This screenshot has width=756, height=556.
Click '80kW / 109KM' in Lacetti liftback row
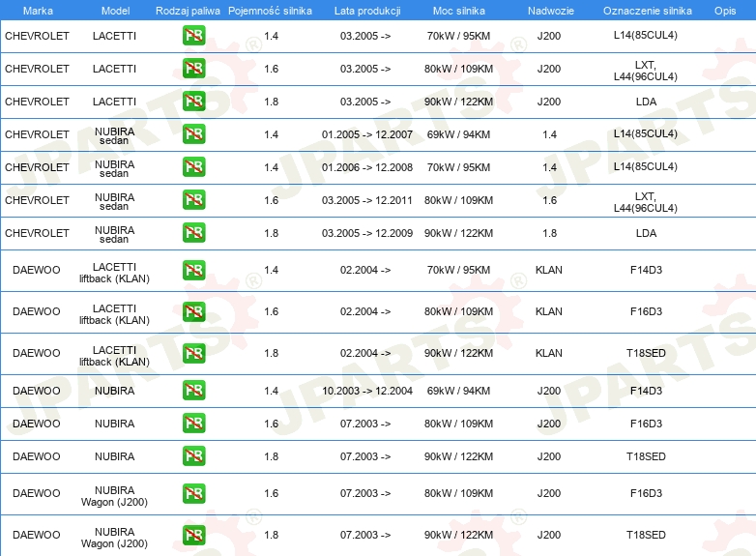pos(458,311)
